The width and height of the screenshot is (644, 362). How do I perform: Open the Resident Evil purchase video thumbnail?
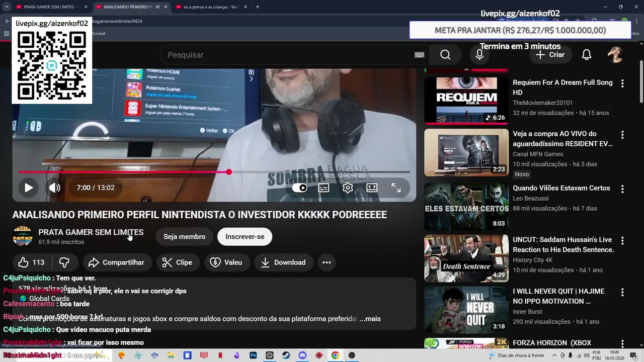[x=466, y=152]
